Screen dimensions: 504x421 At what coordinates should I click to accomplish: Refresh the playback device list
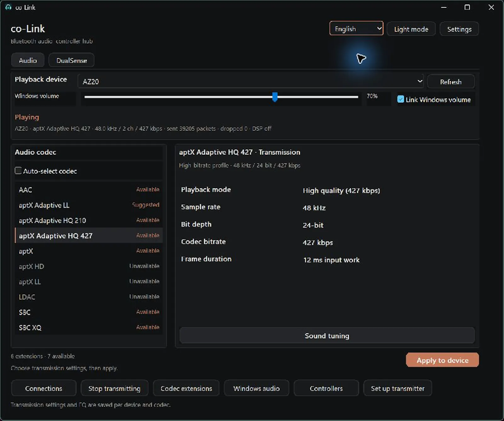[451, 82]
